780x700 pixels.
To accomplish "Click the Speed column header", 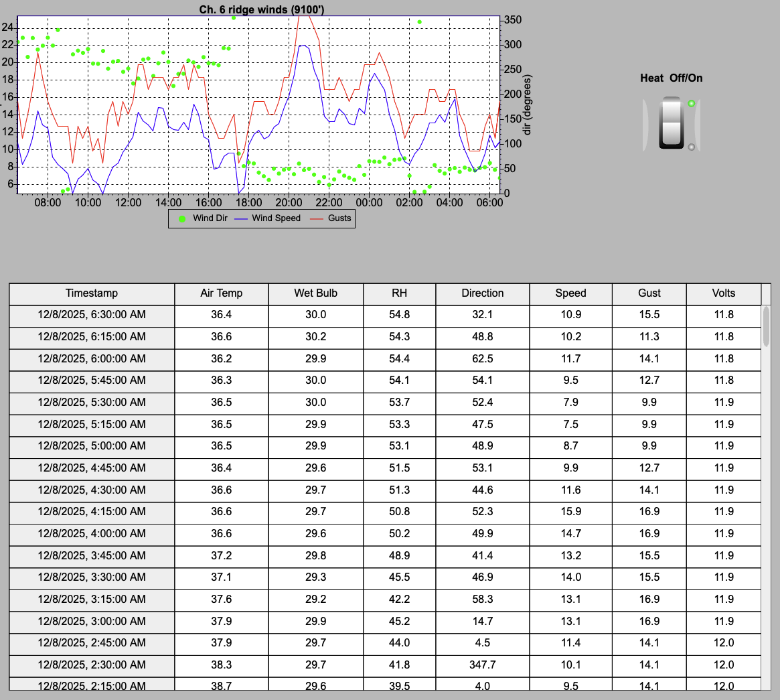I will (x=570, y=294).
